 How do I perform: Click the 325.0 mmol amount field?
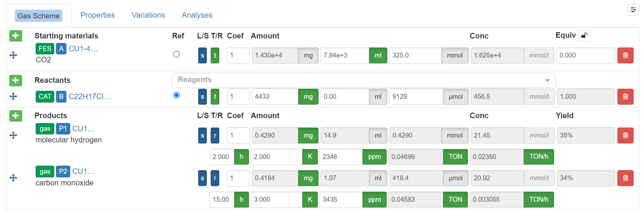[x=415, y=55]
